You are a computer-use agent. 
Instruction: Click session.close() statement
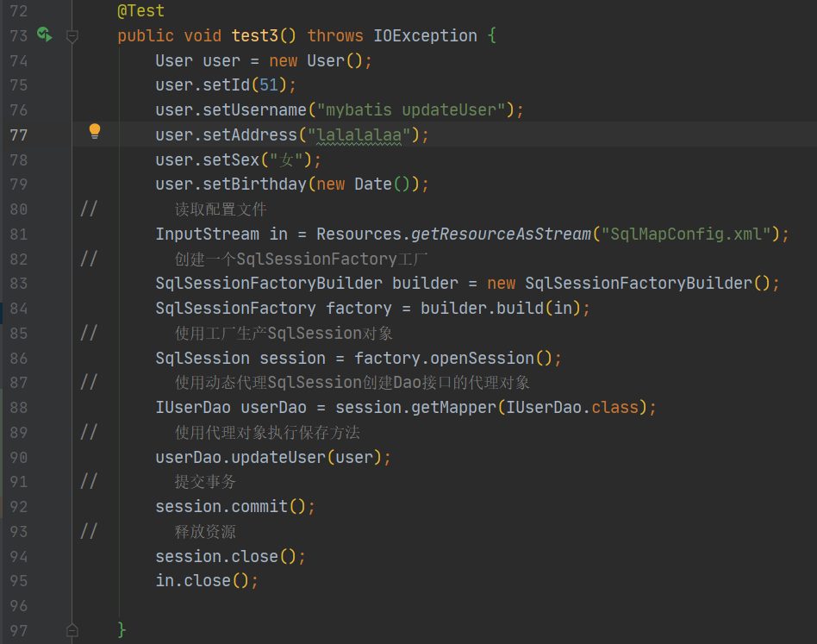(x=231, y=556)
